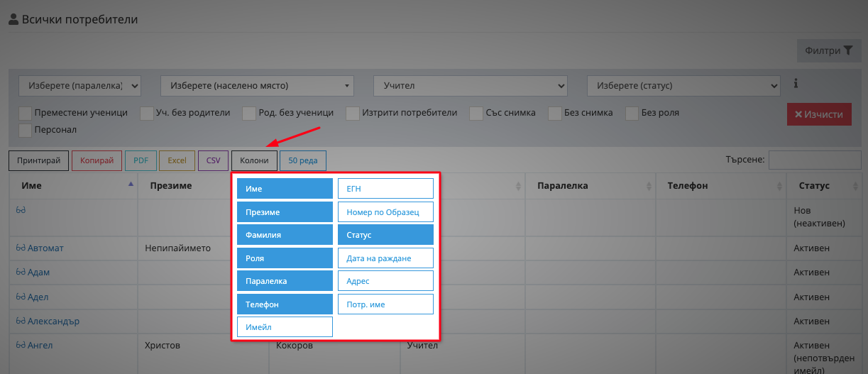Click the glasses icon next to Ангел
868x374 pixels.
[21, 345]
